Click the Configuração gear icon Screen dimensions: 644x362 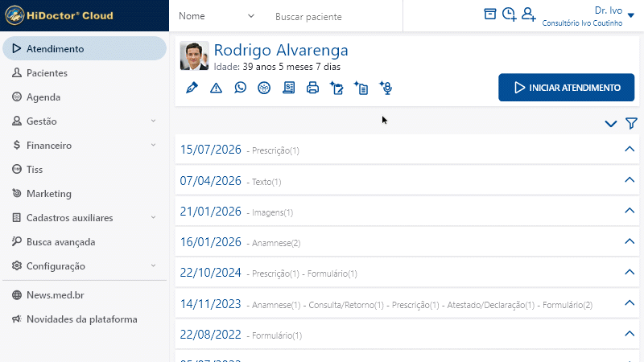16,265
